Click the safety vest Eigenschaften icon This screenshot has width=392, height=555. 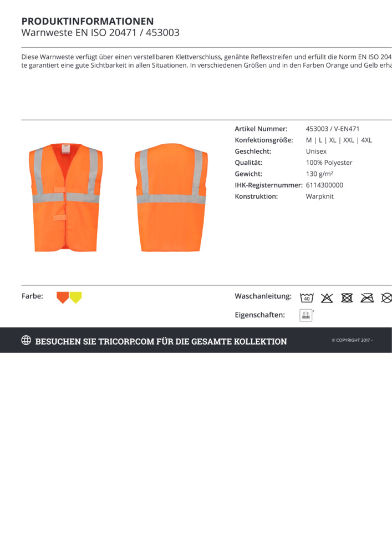pos(306,315)
